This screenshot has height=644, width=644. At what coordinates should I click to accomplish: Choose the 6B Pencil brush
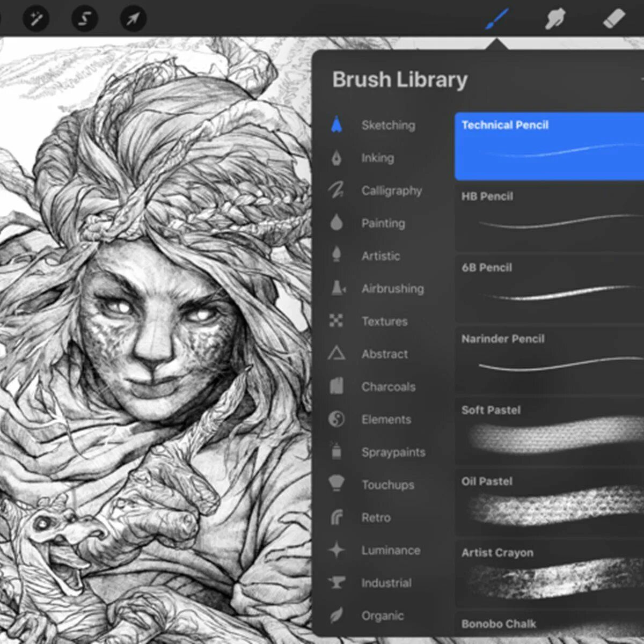click(549, 289)
